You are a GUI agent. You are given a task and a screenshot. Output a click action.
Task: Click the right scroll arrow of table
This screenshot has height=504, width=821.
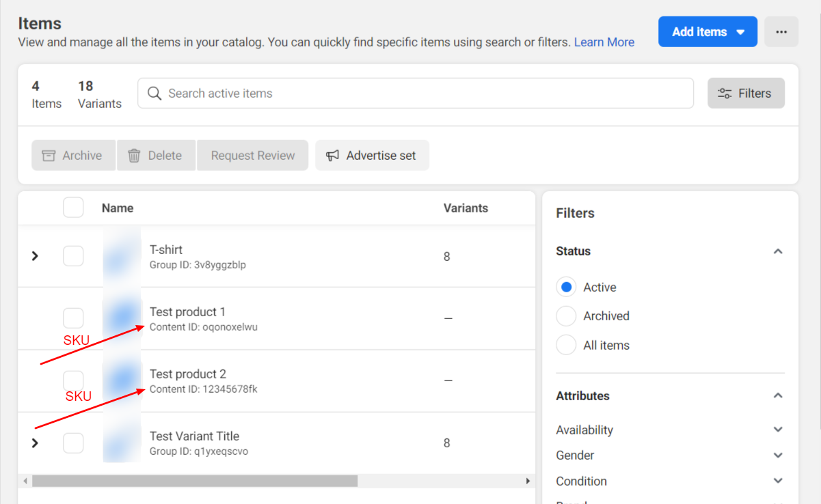(528, 481)
